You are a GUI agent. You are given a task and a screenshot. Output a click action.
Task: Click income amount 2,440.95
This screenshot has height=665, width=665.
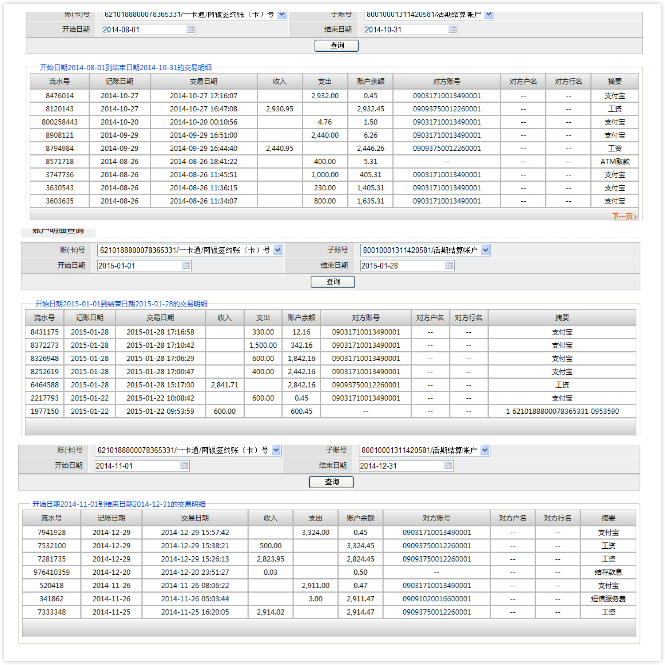coord(279,148)
